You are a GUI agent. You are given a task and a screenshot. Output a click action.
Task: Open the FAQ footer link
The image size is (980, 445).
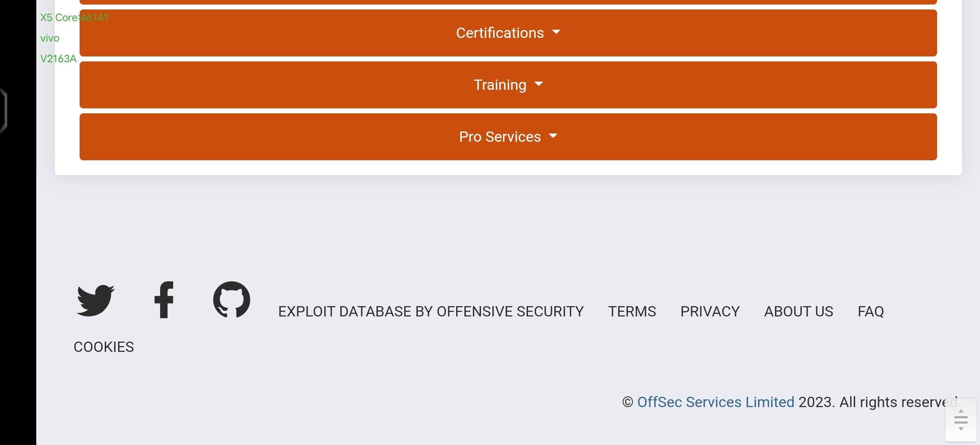coord(870,311)
